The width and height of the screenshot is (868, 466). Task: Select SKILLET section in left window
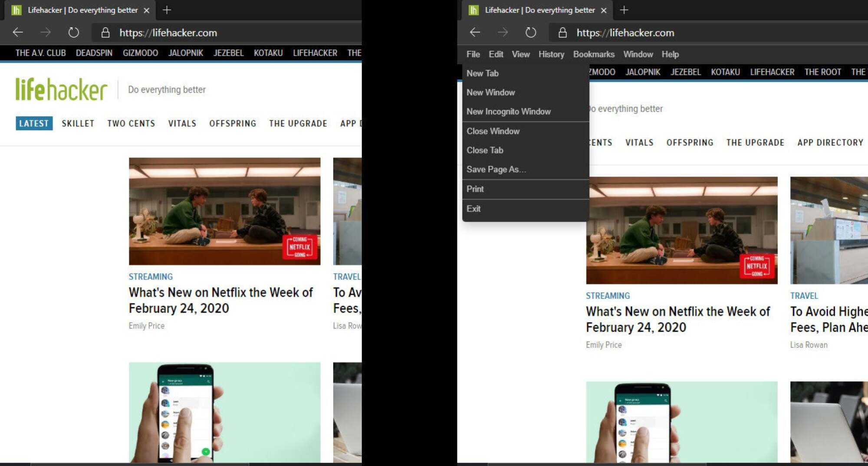tap(78, 123)
